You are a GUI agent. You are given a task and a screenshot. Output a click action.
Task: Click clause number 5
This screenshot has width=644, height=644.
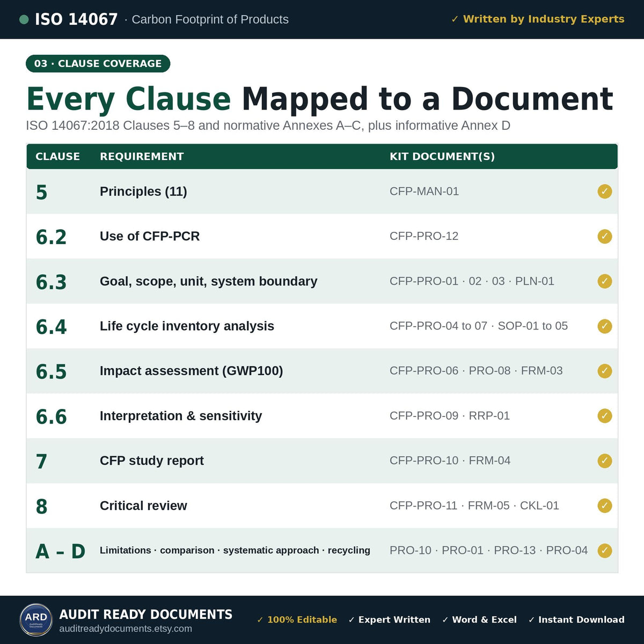[x=41, y=192]
